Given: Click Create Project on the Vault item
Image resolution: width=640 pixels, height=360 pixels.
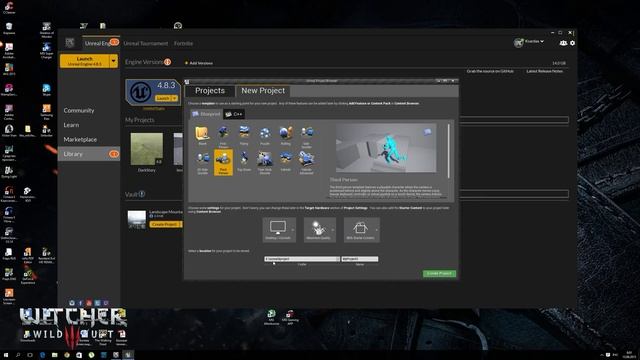Looking at the screenshot, I should tap(164, 224).
